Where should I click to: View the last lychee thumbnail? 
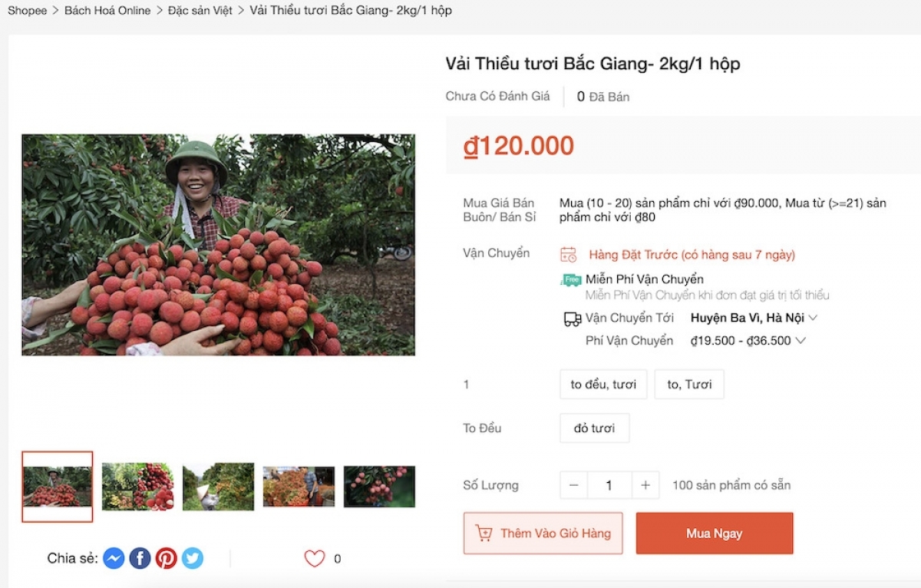379,487
